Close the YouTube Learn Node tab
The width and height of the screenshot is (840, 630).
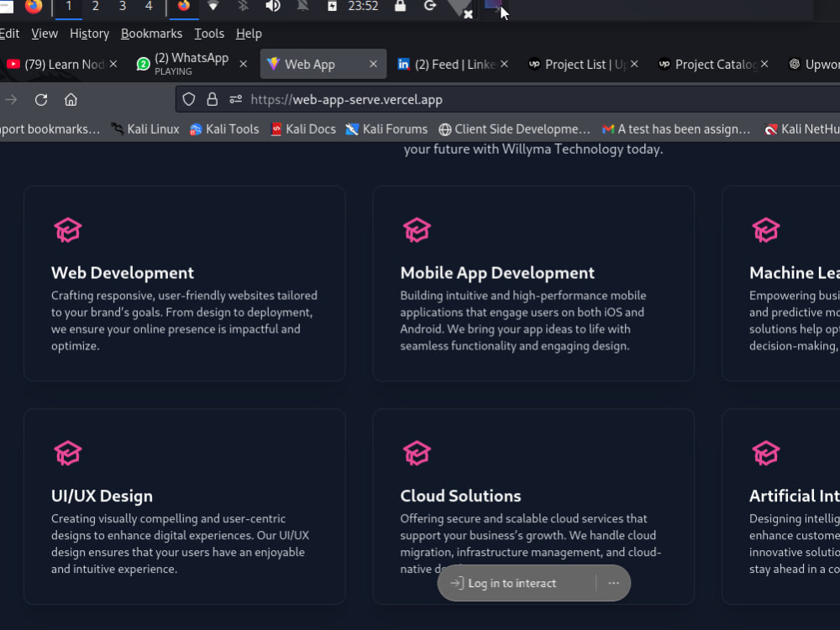(113, 64)
